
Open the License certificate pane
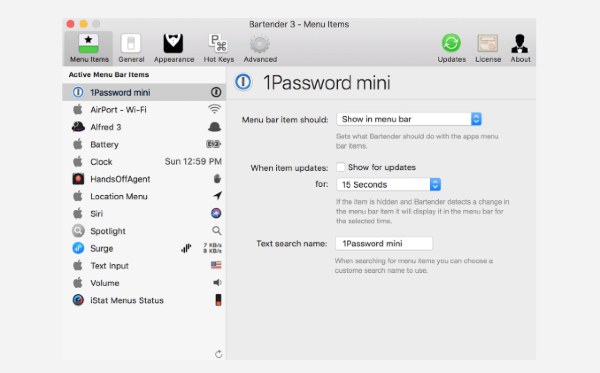click(488, 48)
